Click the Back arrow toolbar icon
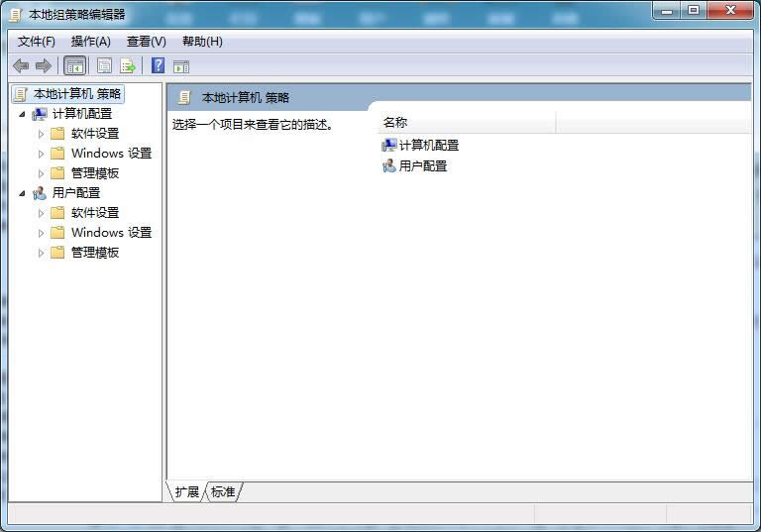Viewport: 761px width, 532px height. click(x=21, y=65)
